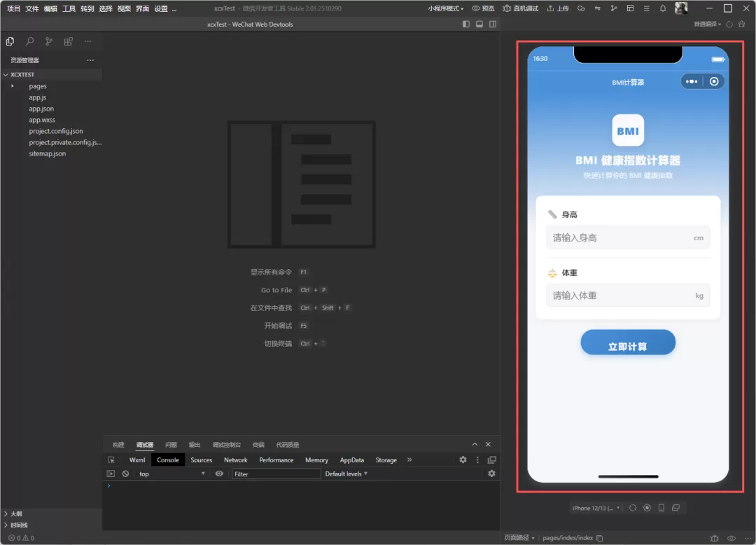Click the phone device icon below simulator
This screenshot has height=545, width=756.
point(661,508)
